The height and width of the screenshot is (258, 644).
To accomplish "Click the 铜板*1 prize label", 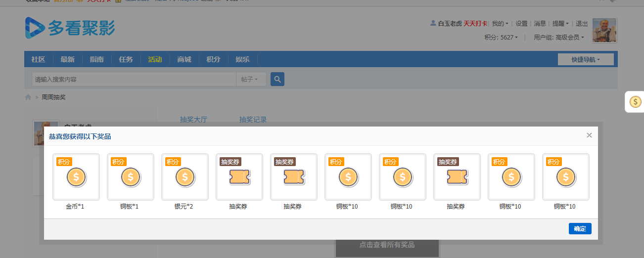I will tap(130, 207).
